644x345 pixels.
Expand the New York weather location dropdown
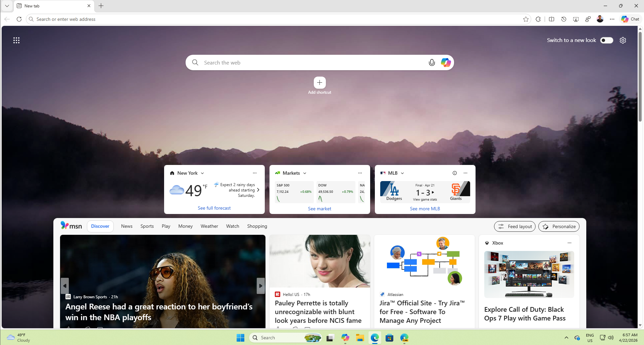(202, 173)
